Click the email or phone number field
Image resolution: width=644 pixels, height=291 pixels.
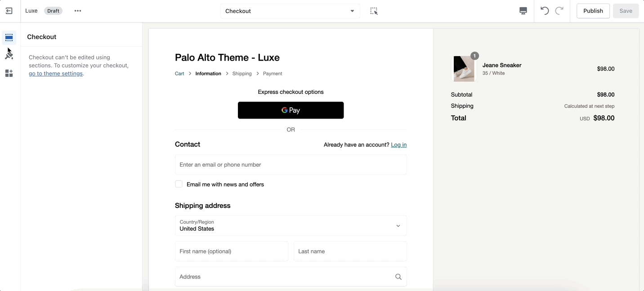point(291,165)
